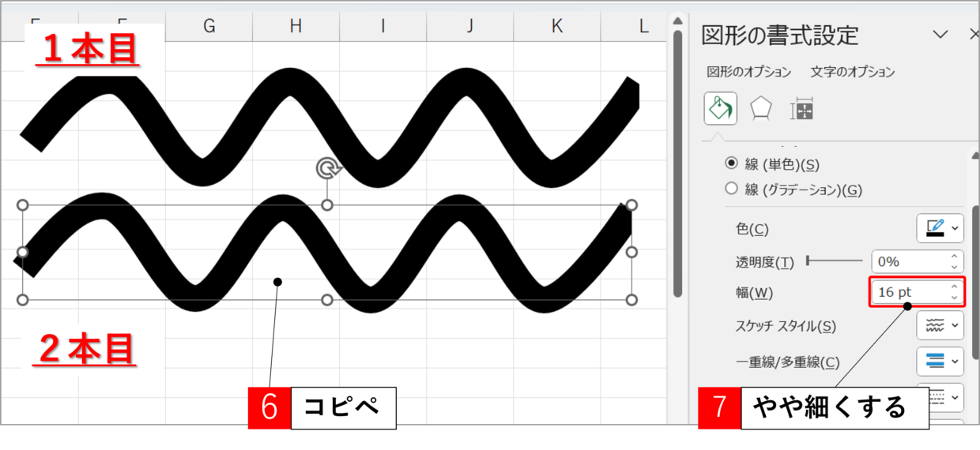Open the 色 line color dropdown
The height and width of the screenshot is (450, 980).
coord(940,229)
